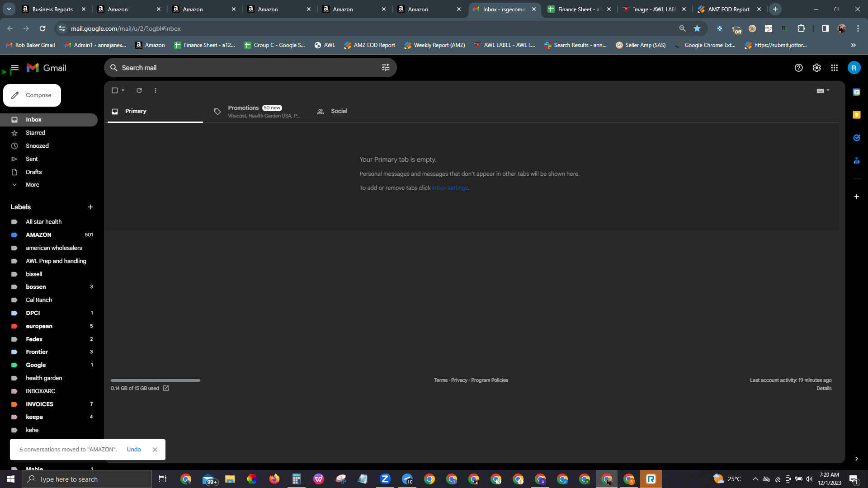Image resolution: width=868 pixels, height=488 pixels.
Task: Switch to the Business Reports browser tab
Action: pos(53,9)
